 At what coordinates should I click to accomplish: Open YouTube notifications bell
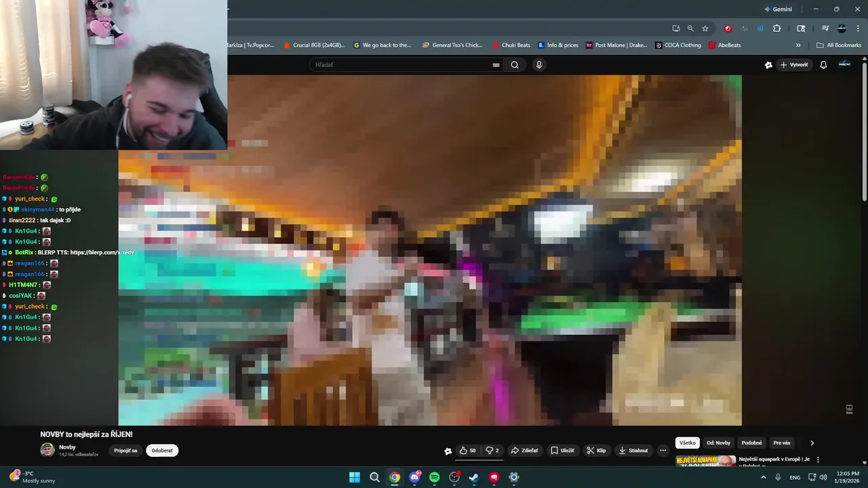coord(823,65)
